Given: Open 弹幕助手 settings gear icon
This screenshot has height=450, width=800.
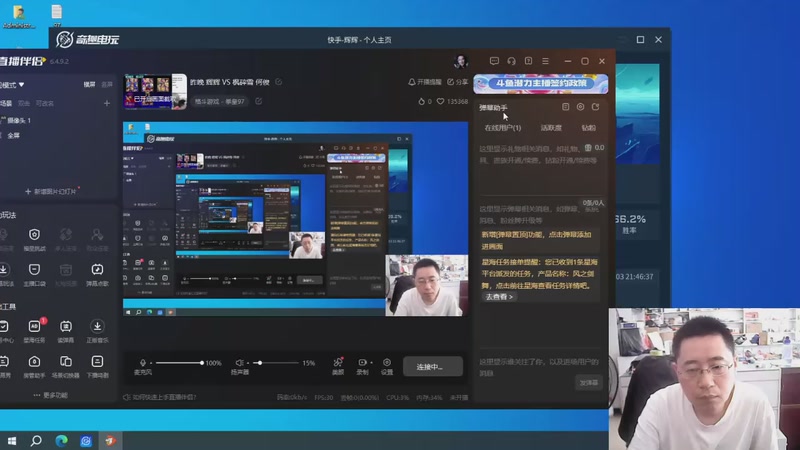Looking at the screenshot, I should pyautogui.click(x=581, y=107).
